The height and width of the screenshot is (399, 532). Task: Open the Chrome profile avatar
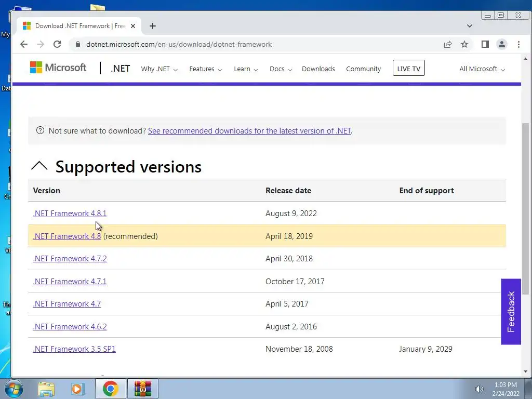[501, 45]
